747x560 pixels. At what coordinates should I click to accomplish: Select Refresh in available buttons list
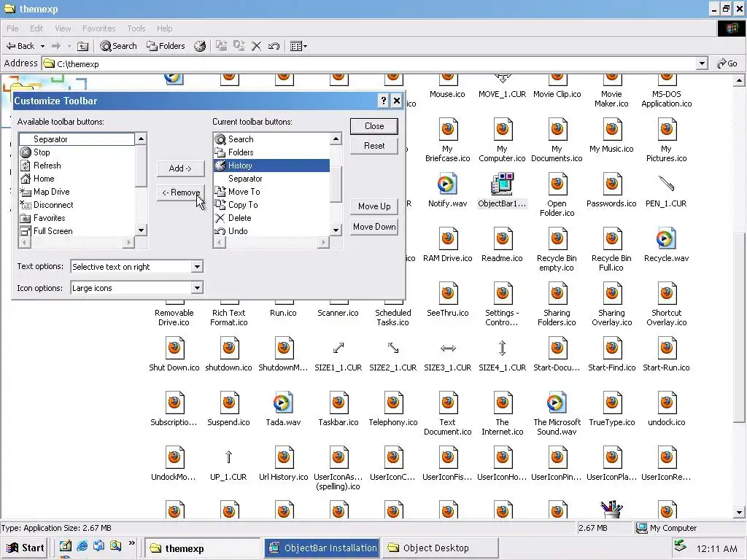coord(77,166)
